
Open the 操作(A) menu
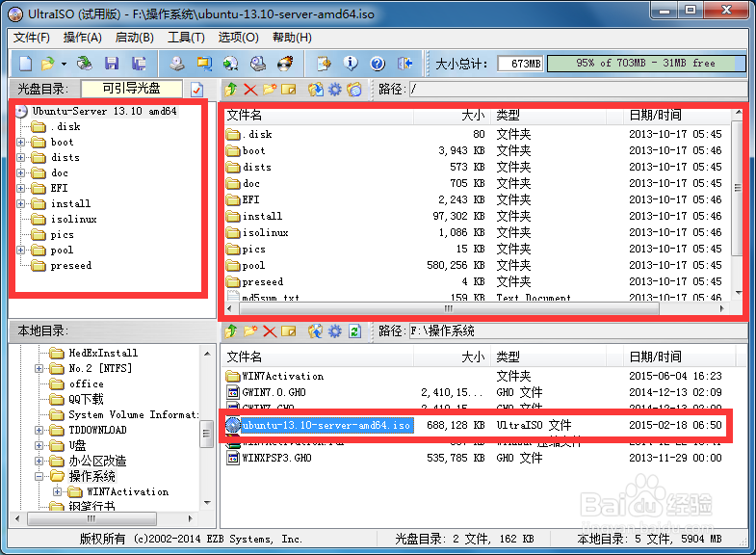point(83,38)
